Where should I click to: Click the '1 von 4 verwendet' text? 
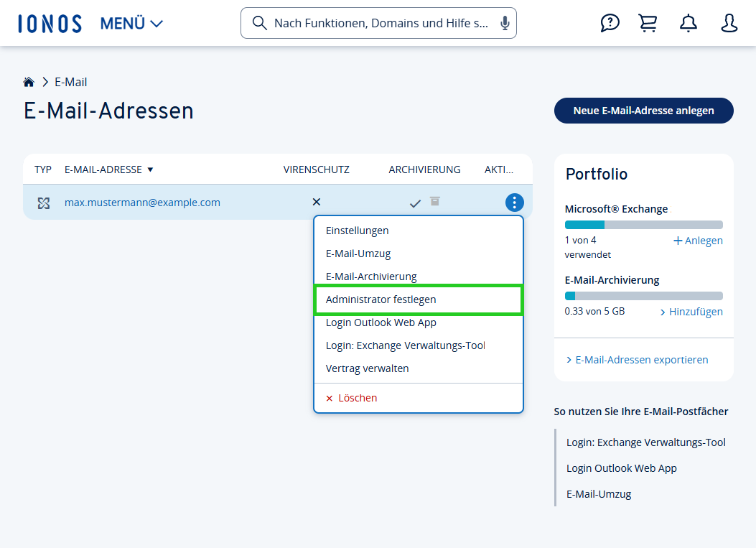click(588, 247)
